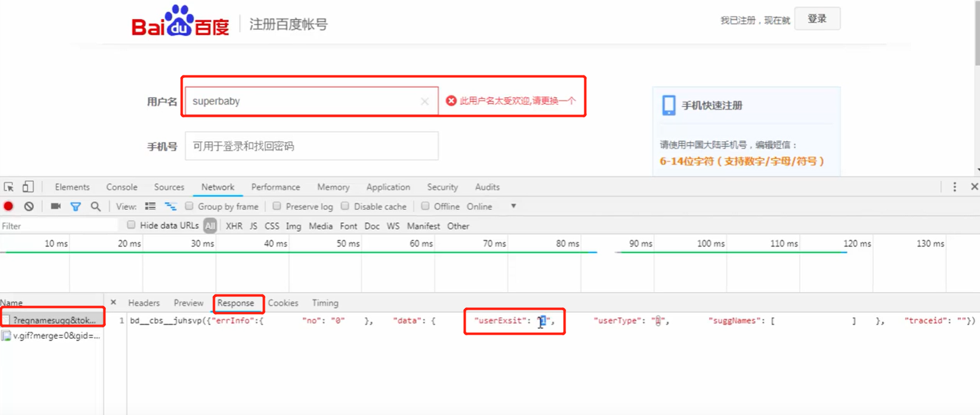Filter requests by All types
The image size is (980, 415).
click(210, 226)
